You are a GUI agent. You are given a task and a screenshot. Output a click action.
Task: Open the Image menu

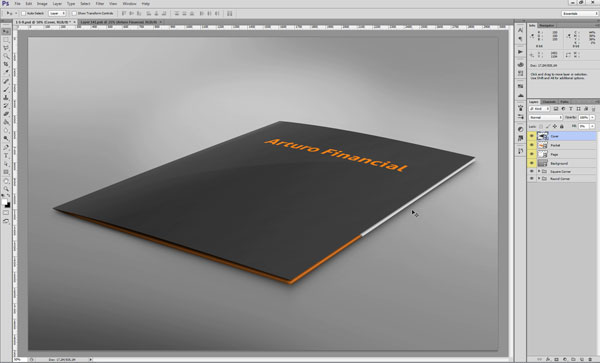tap(42, 4)
